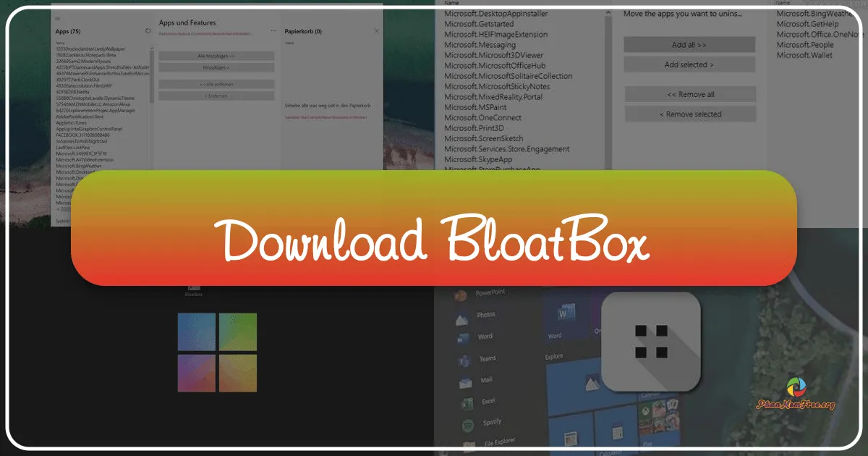868x456 pixels.
Task: Open the Microsoft Teams icon
Action: point(463,360)
